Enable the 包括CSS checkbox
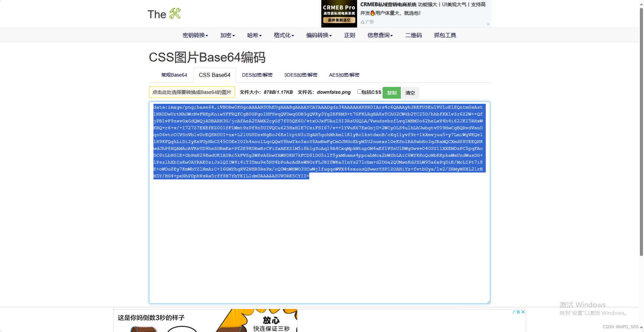 click(x=359, y=91)
